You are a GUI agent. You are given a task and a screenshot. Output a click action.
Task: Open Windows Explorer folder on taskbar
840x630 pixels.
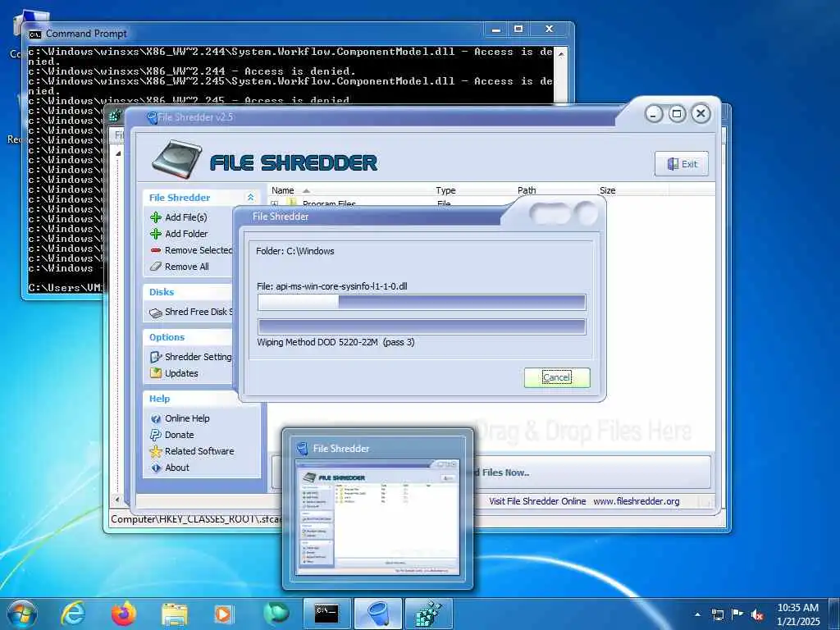point(175,614)
